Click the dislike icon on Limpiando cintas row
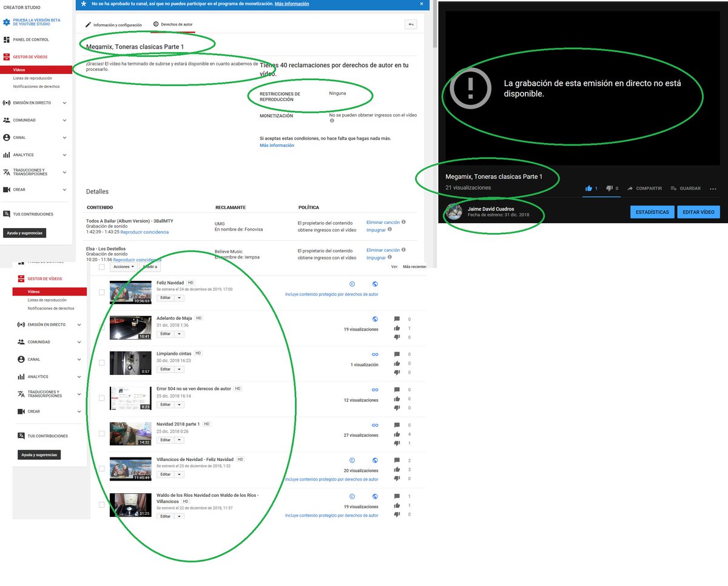 pyautogui.click(x=397, y=372)
